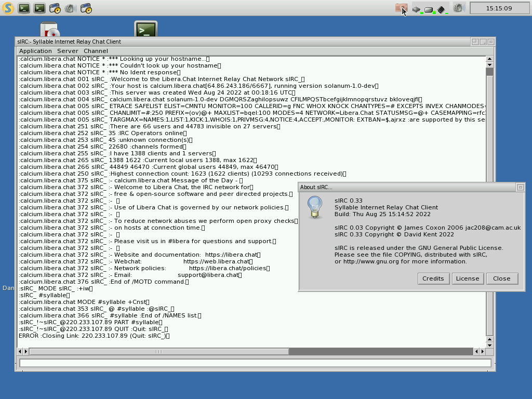The height and width of the screenshot is (399, 532).
Task: Click the memory chip monitor tray icon
Action: pos(442,9)
